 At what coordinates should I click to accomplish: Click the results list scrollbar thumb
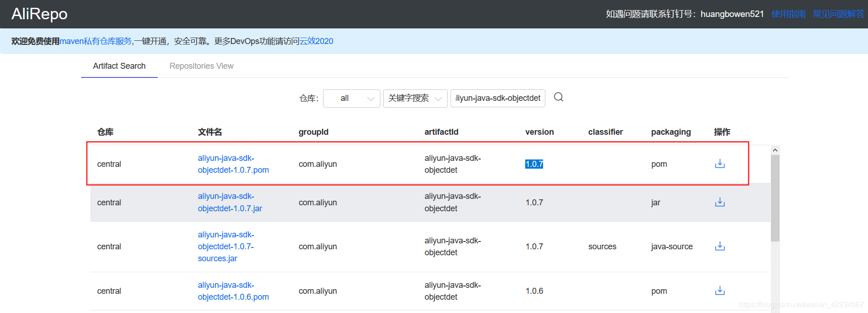(x=775, y=198)
